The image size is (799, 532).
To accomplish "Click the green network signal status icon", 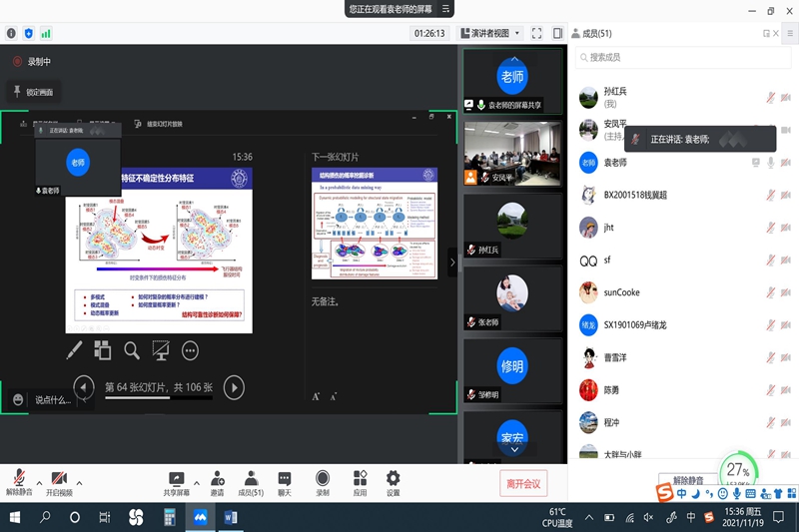I will pos(46,33).
